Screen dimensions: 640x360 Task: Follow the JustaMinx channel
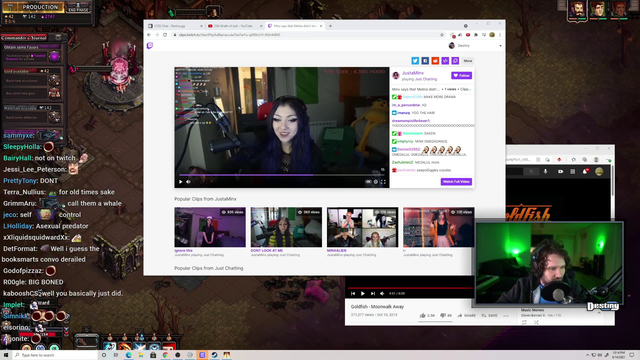click(461, 76)
